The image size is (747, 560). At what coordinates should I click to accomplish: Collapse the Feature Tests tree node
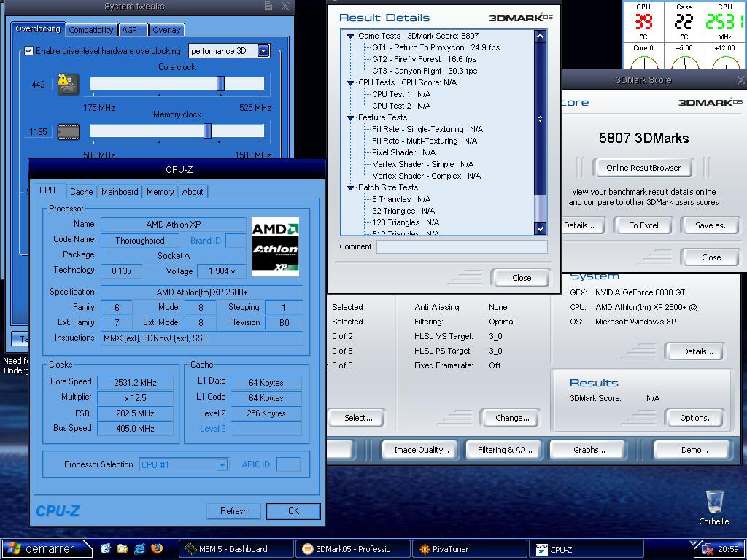[351, 117]
